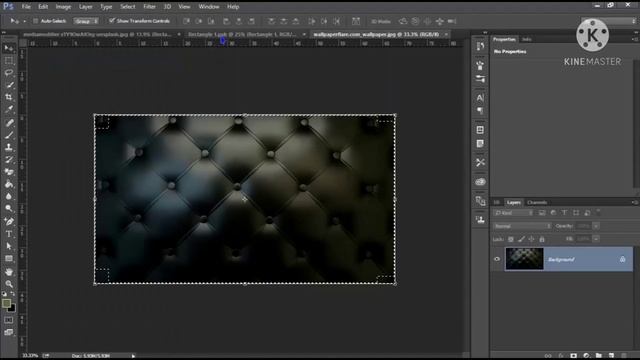Screen dimensions: 640x360
Task: Toggle the layer filter on/off switch
Action: [x=598, y=212]
